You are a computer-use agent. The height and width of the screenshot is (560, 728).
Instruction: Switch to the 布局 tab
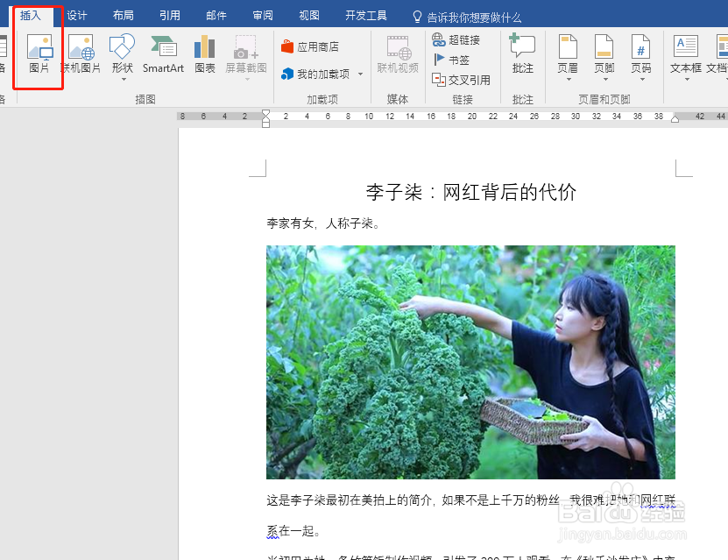[x=123, y=16]
